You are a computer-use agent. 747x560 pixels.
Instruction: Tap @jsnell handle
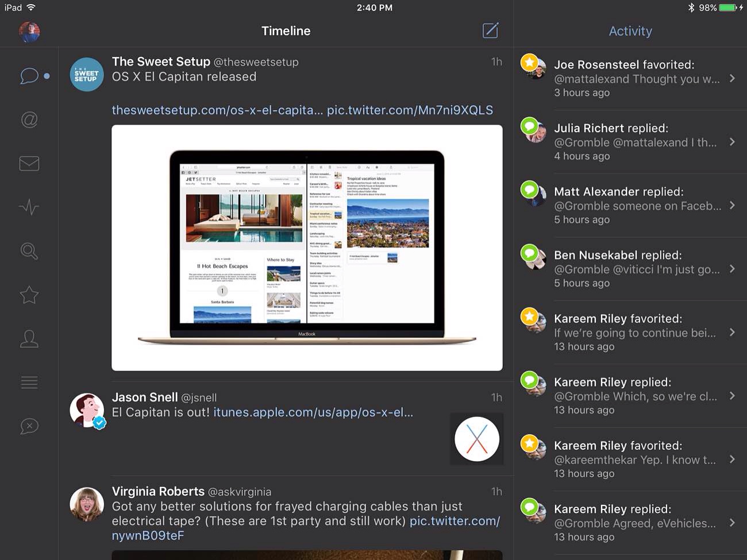(199, 397)
